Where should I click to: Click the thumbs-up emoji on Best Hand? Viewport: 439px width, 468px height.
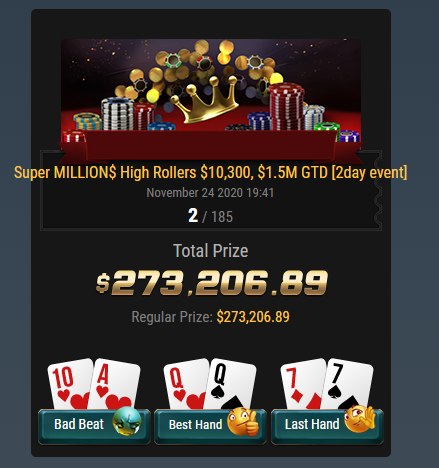coord(243,421)
